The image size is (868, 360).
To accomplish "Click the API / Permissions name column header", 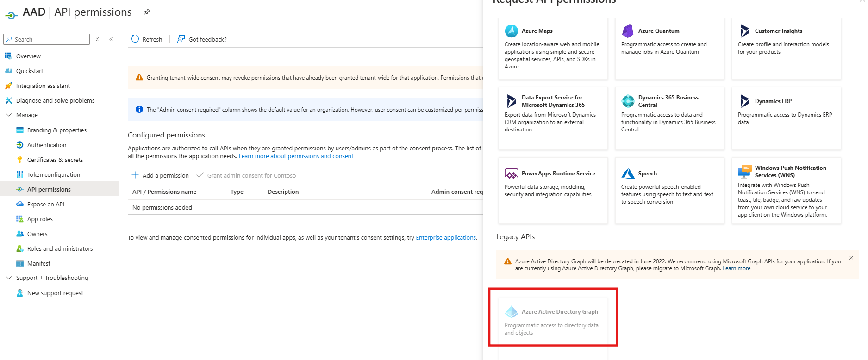I will click(x=164, y=192).
